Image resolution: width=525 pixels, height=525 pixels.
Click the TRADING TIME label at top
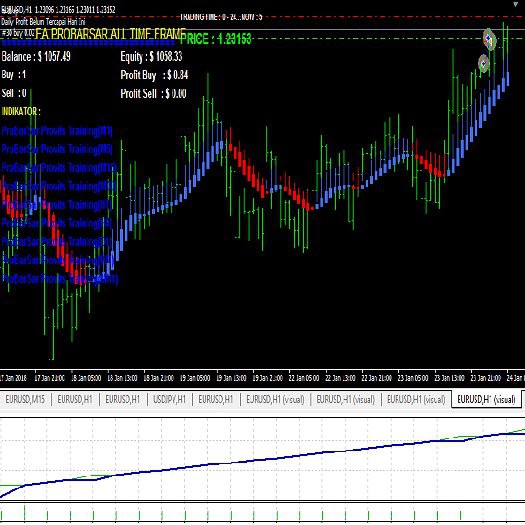[221, 16]
